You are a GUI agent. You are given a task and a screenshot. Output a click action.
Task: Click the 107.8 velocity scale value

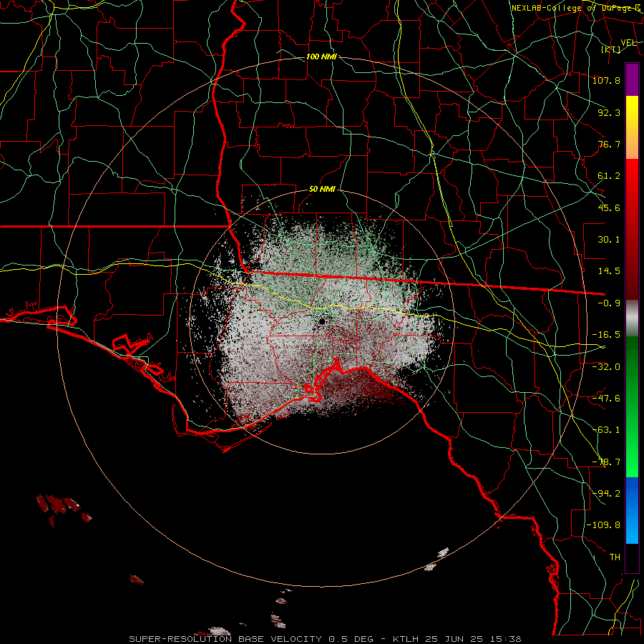tap(606, 80)
